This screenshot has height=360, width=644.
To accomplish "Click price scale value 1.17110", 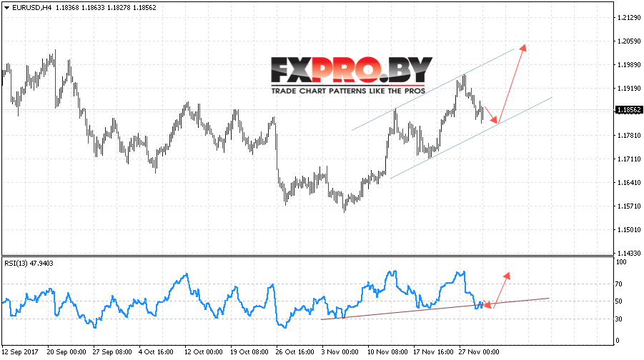I will pos(629,159).
